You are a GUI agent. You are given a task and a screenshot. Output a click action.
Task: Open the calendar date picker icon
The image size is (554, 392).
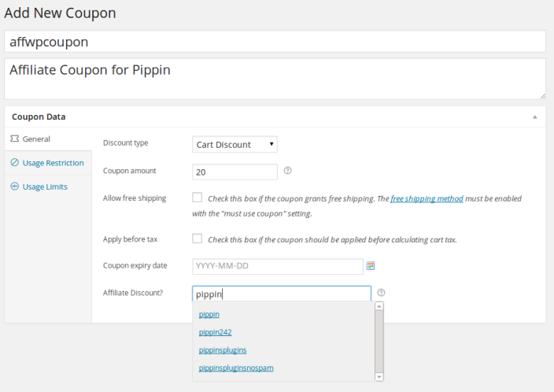click(x=371, y=266)
